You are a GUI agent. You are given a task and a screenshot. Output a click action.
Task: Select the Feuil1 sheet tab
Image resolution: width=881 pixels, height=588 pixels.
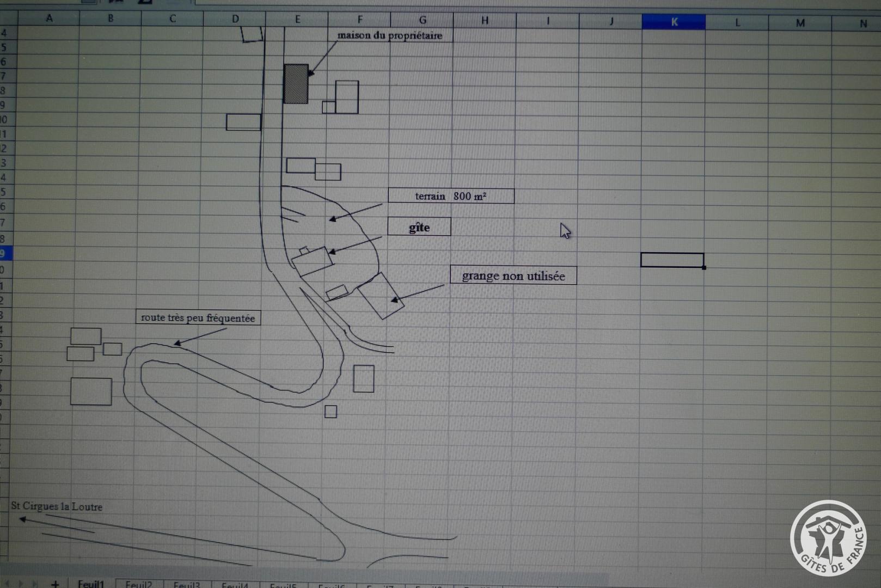point(90,584)
